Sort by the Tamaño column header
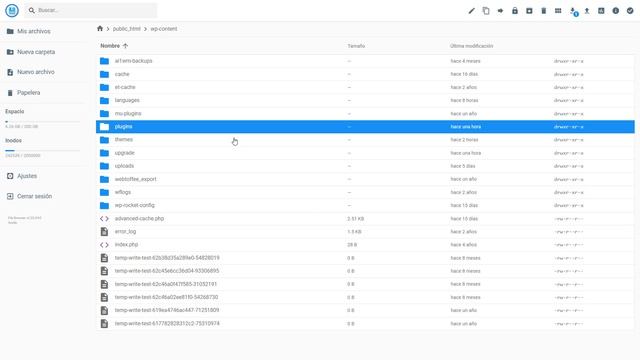This screenshot has height=360, width=640. (356, 46)
